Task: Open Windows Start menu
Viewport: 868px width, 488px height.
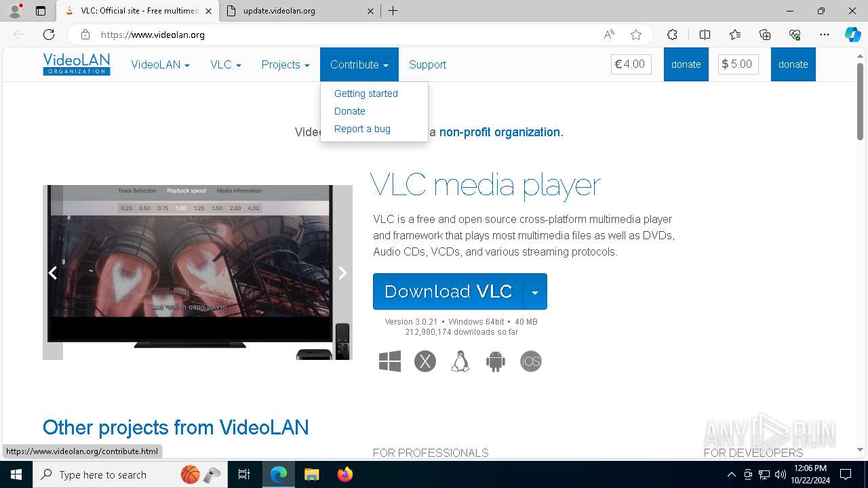Action: (x=16, y=474)
